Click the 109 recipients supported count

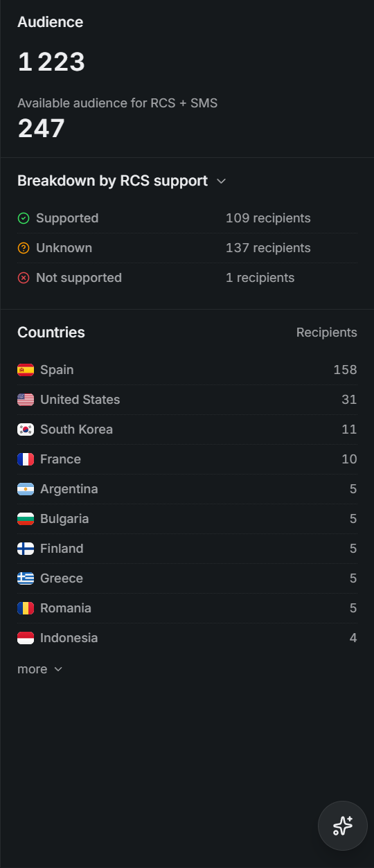(268, 218)
